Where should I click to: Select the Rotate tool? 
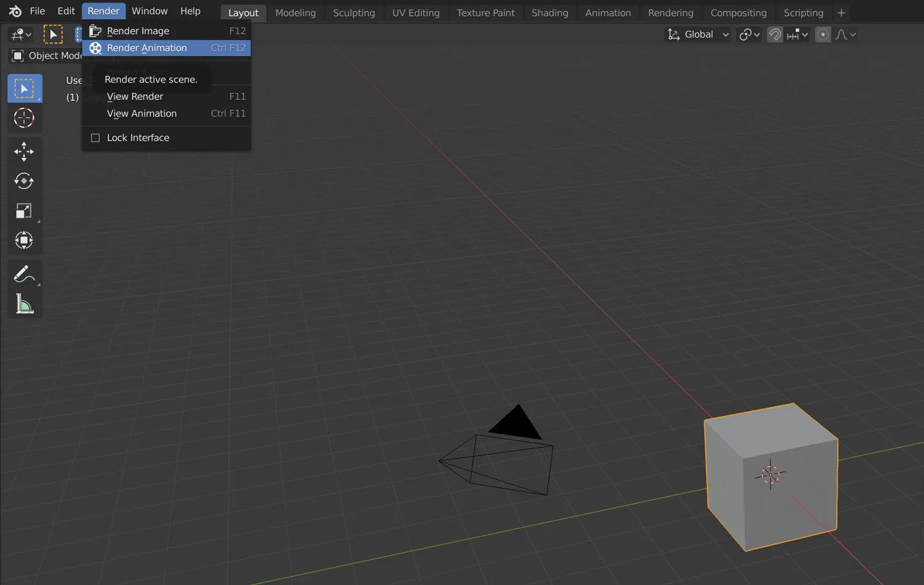pyautogui.click(x=25, y=181)
